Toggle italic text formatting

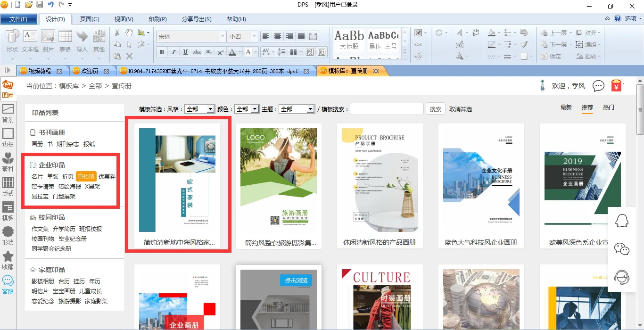click(x=173, y=52)
